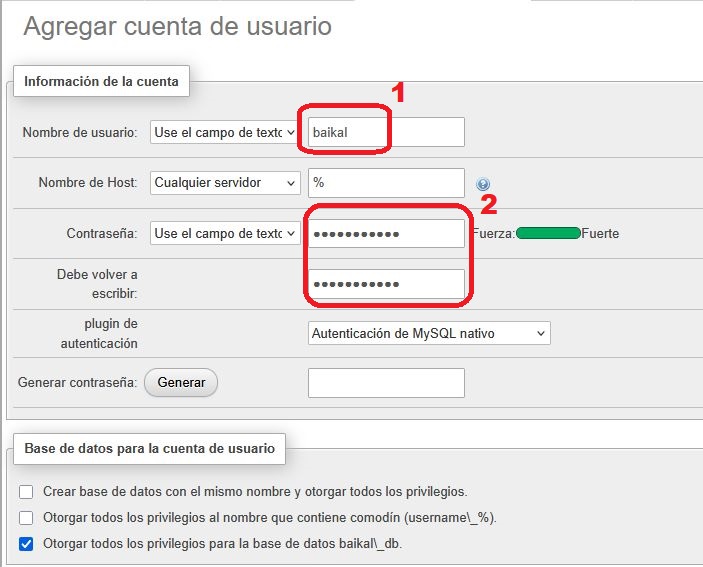Click the 'Generar contraseña:' label

tap(77, 382)
